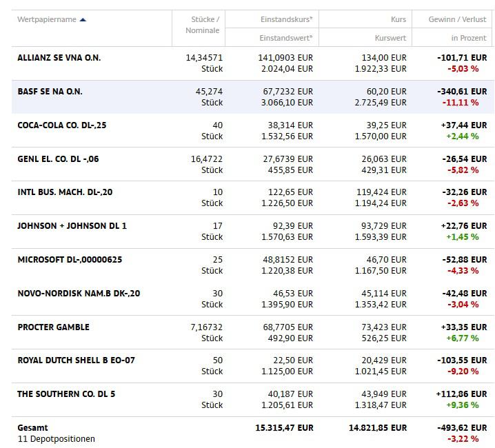This screenshot has height=448, width=495.
Task: Click Coca-Cola percentage +2,44 %
Action: [x=463, y=136]
